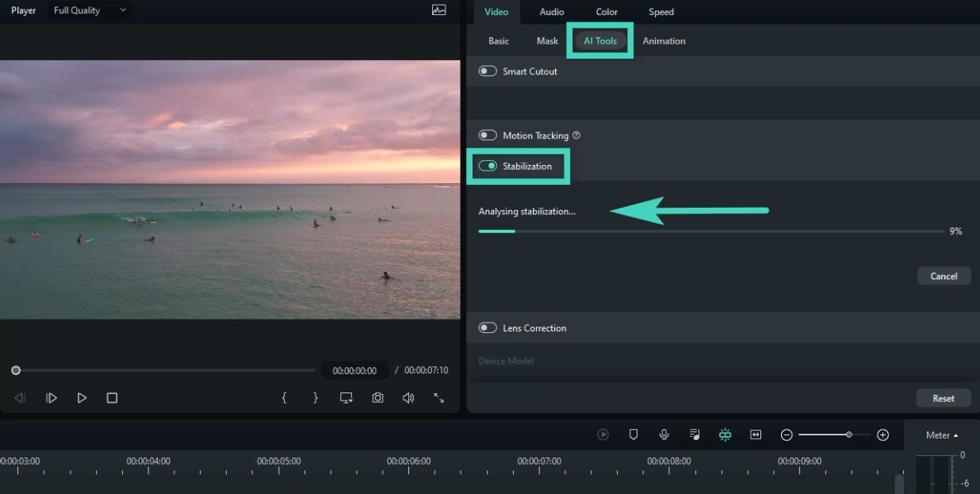Enable the Lens Correction toggle

coord(488,327)
